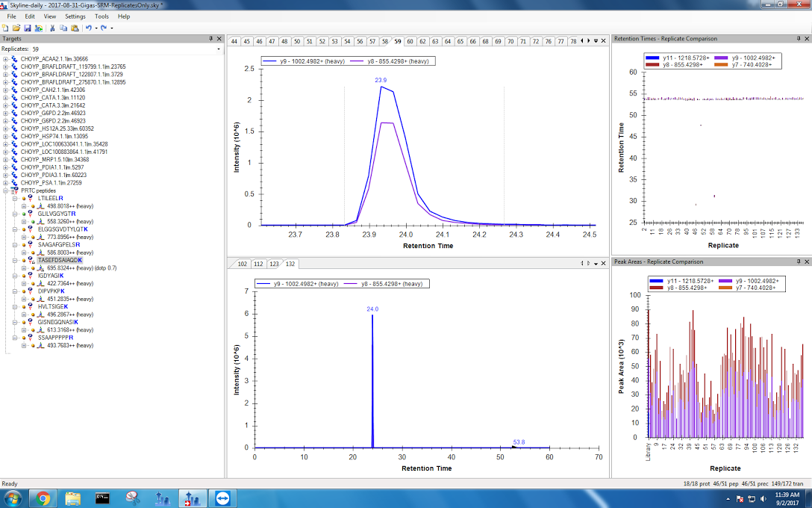Select replicate tab 123 in lower graph

(x=275, y=264)
